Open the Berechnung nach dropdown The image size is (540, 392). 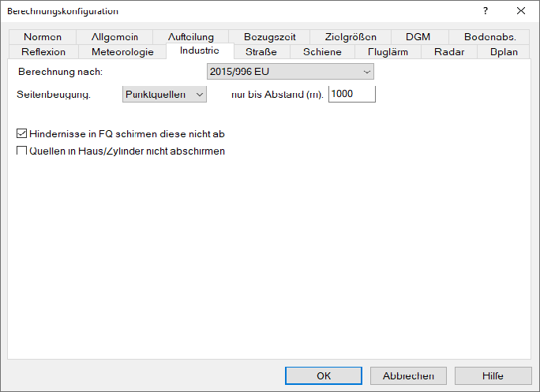pos(291,72)
